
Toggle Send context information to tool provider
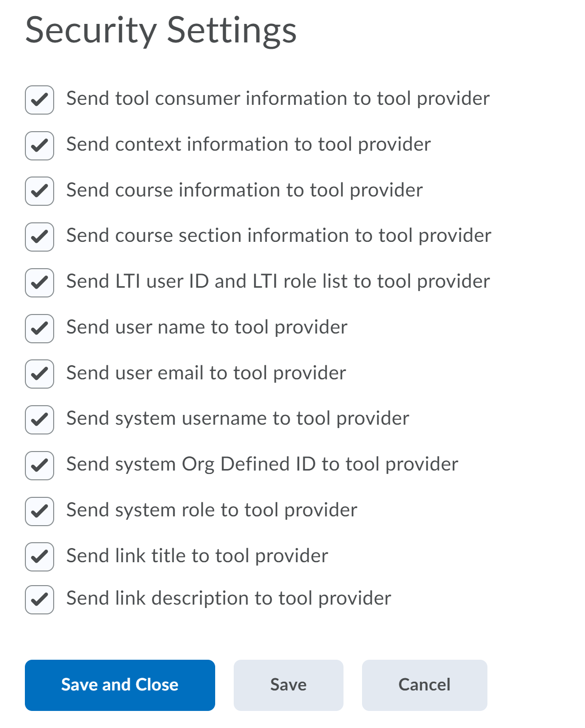click(x=40, y=145)
